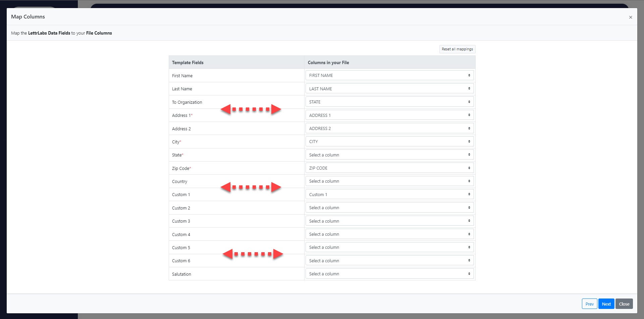The width and height of the screenshot is (644, 319).
Task: Open the ADDRESS 1 column dropdown
Action: tap(389, 115)
